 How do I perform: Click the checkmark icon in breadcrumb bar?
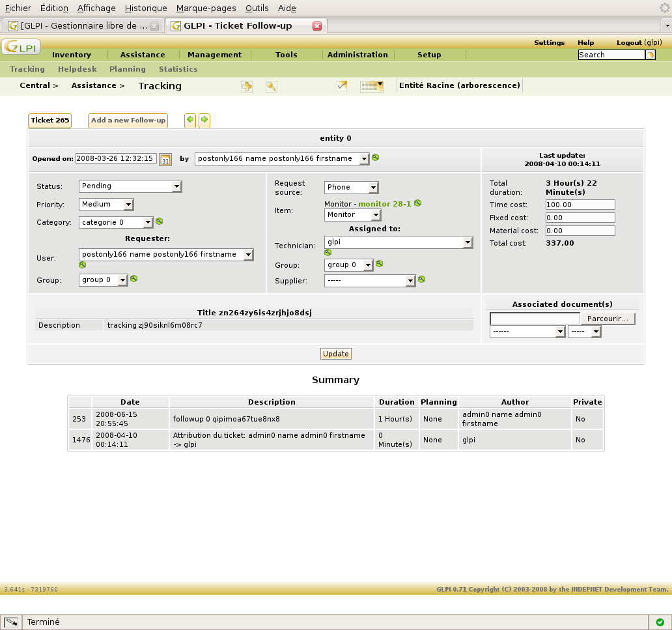click(x=342, y=86)
